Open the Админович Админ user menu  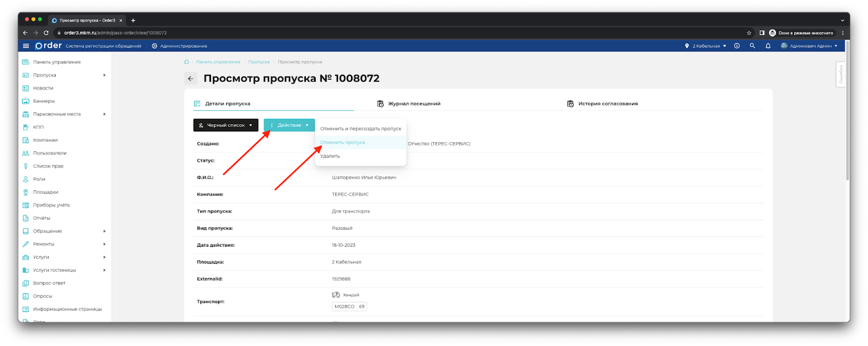pos(809,46)
